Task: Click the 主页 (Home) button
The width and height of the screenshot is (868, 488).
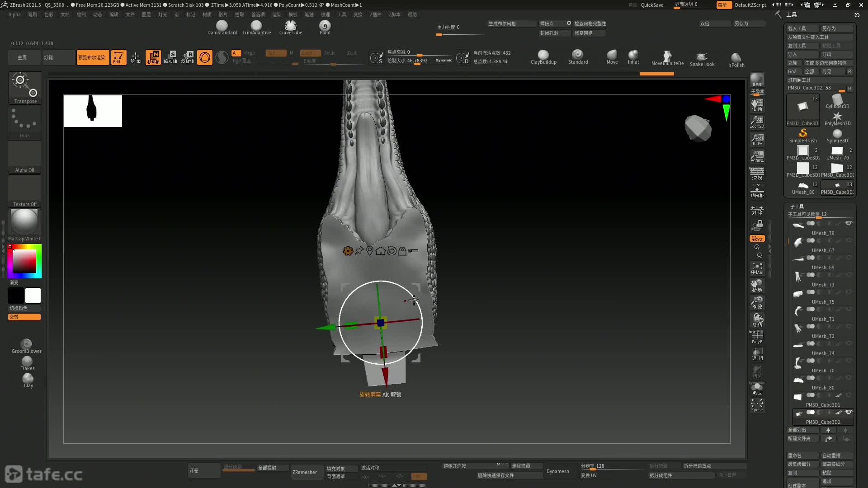Action: point(25,57)
